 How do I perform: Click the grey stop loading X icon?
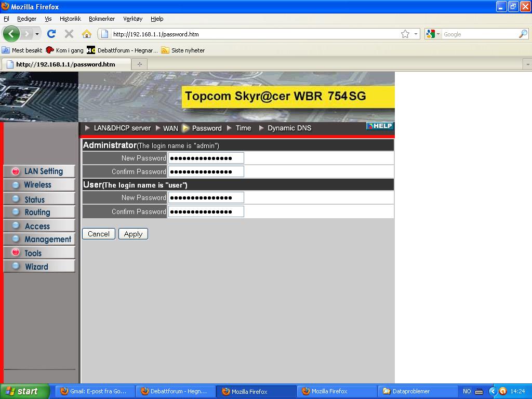coord(69,34)
